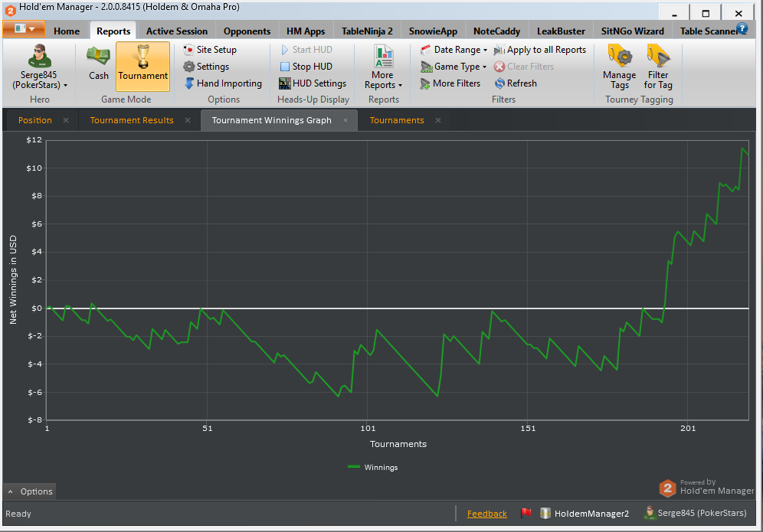Close the Tournament Results tab
The width and height of the screenshot is (763, 532).
pos(188,120)
